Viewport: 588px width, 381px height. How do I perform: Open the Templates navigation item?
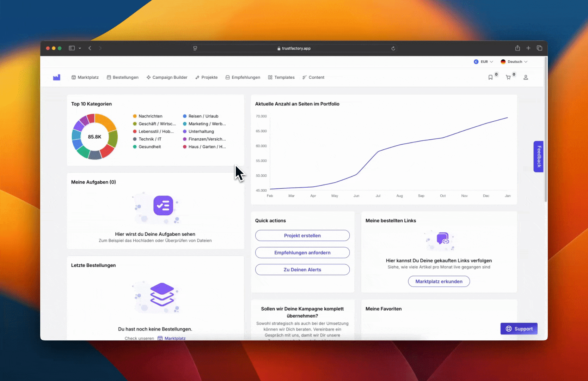[x=281, y=77]
